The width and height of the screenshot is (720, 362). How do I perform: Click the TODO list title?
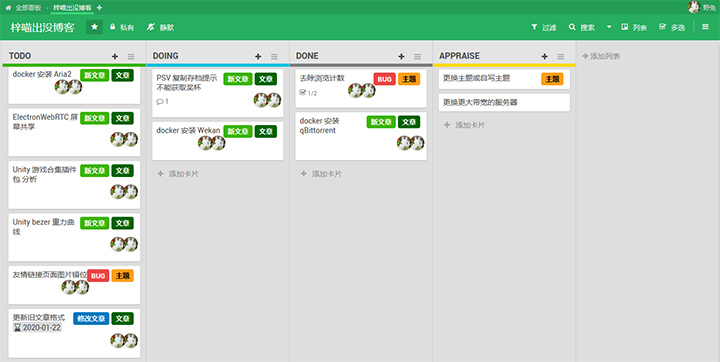coord(20,56)
